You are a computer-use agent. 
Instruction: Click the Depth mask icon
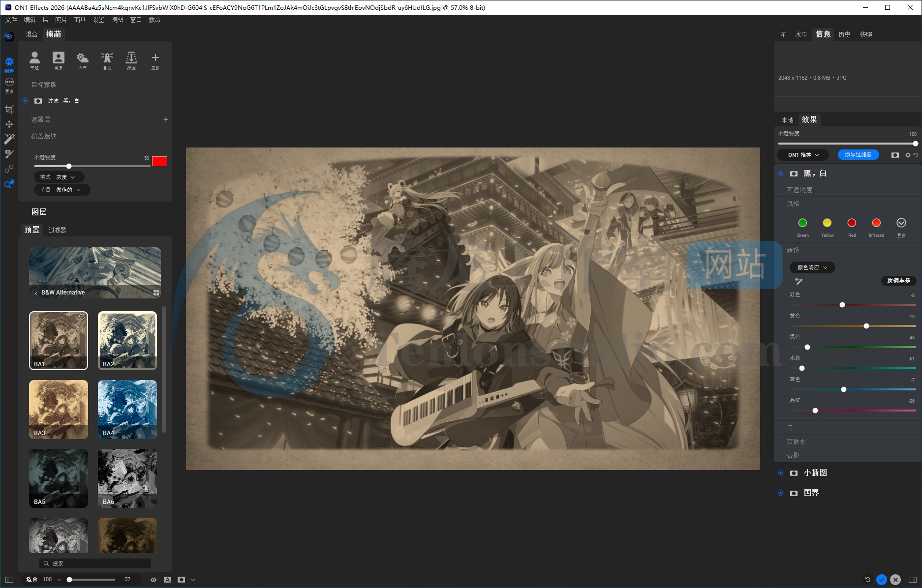(x=131, y=60)
